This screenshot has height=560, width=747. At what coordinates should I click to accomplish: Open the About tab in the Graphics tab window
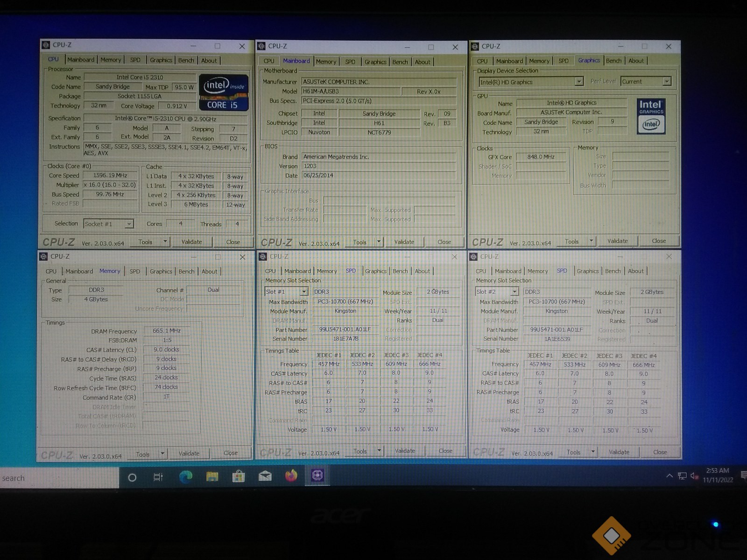pos(636,61)
